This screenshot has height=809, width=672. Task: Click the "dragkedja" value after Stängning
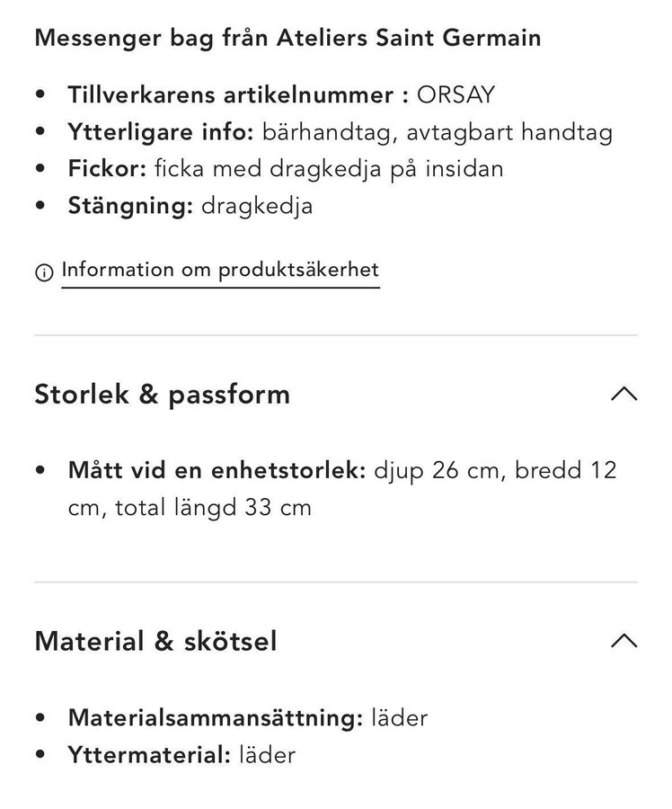click(x=257, y=205)
